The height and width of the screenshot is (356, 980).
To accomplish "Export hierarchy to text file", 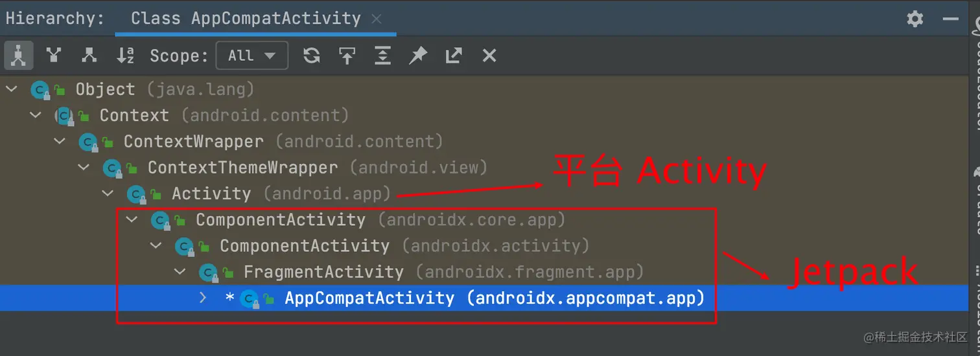I will pos(454,56).
